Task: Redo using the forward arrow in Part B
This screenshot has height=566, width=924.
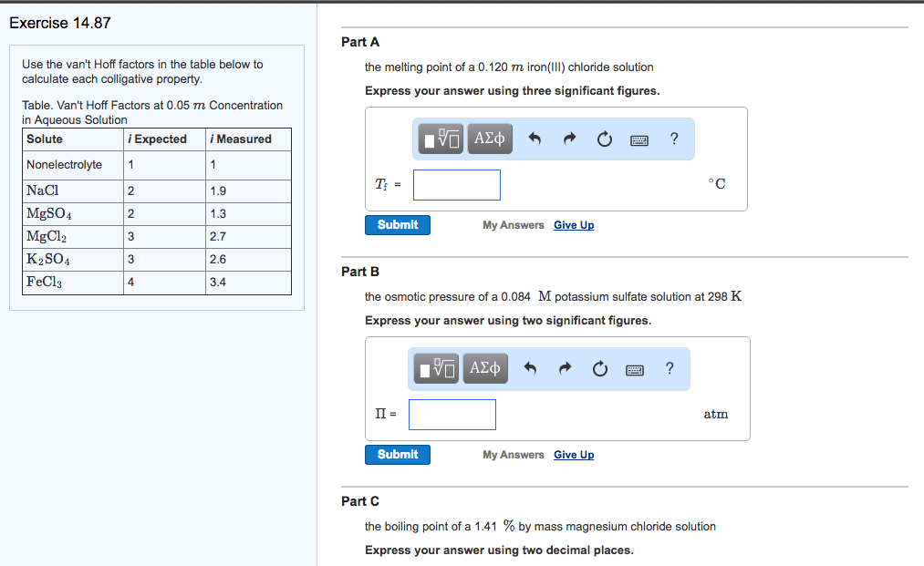Action: coord(564,368)
